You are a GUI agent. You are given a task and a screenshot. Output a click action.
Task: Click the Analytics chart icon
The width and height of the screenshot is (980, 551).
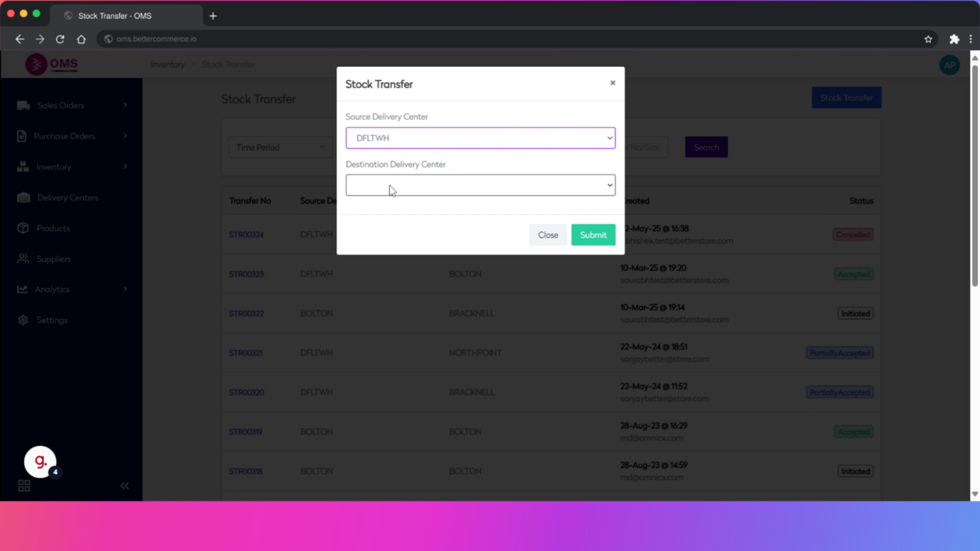pos(23,290)
